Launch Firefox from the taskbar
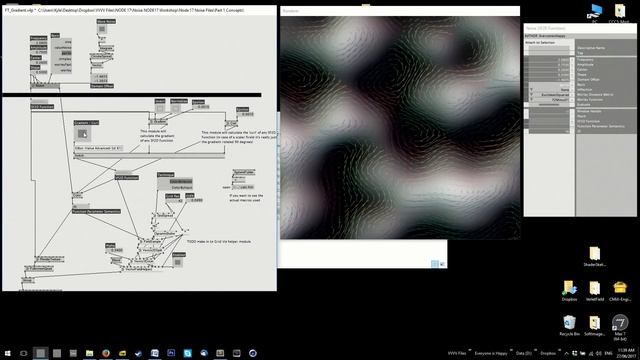The width and height of the screenshot is (640, 360). 106,353
